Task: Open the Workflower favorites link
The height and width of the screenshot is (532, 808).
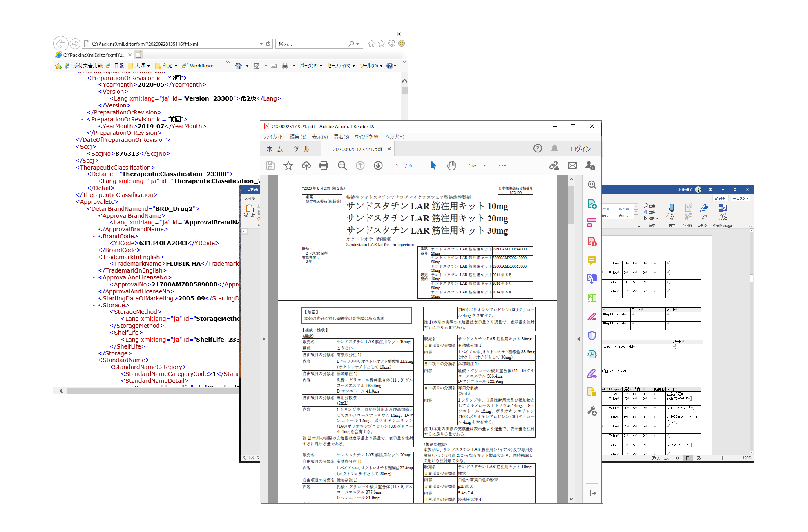Action: coord(199,66)
